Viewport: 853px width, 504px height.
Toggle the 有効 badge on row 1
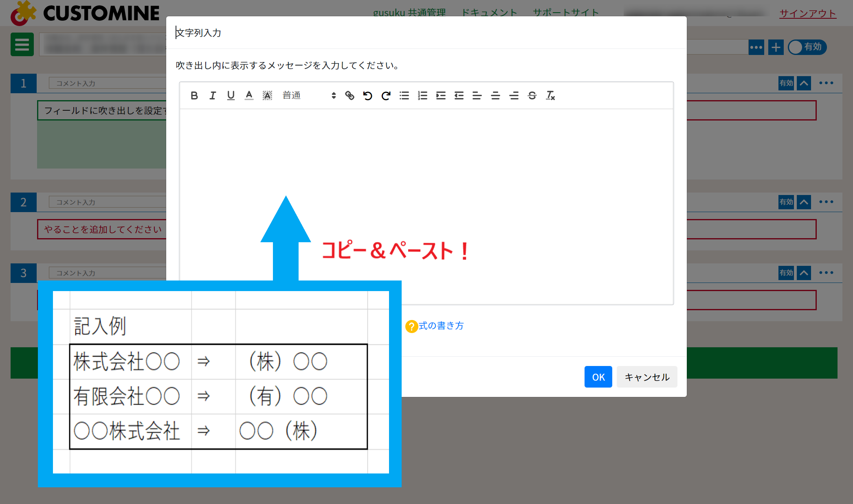click(x=786, y=83)
